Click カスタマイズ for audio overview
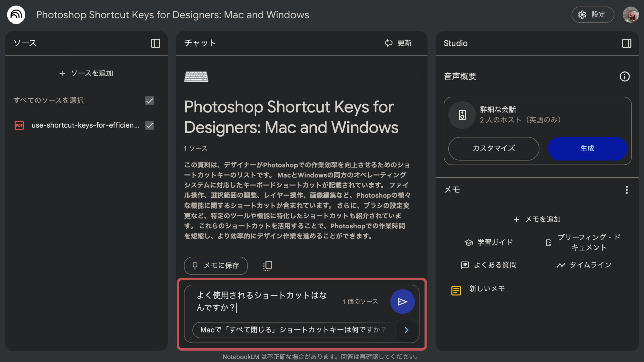 click(x=494, y=148)
